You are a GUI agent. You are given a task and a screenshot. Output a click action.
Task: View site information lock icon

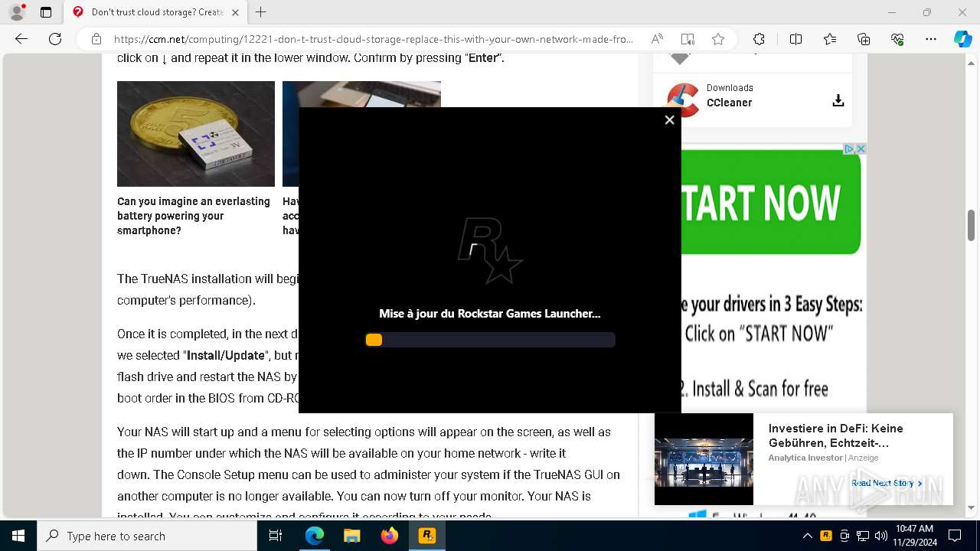click(x=96, y=39)
